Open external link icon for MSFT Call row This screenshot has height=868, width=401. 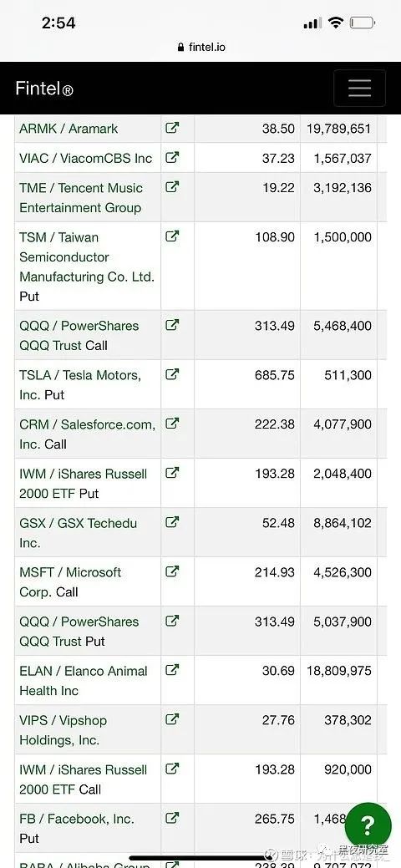point(172,571)
